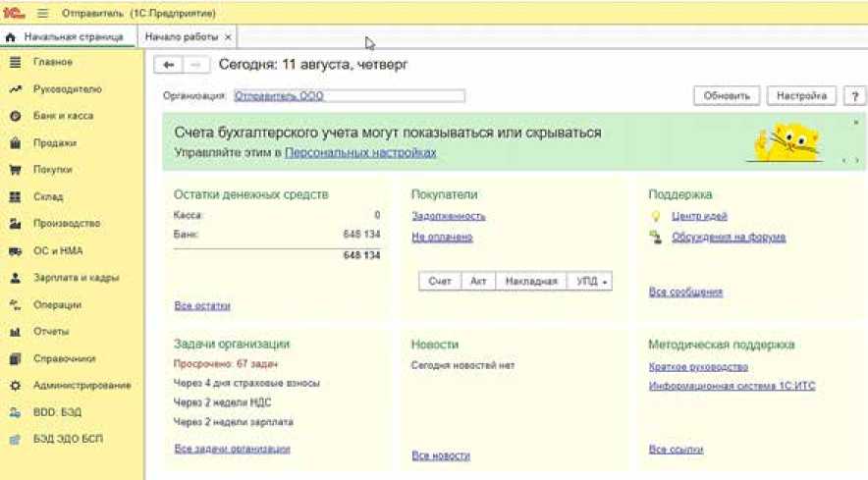This screenshot has width=868, height=480.
Task: Open the Краткое руководство link
Action: (x=698, y=366)
